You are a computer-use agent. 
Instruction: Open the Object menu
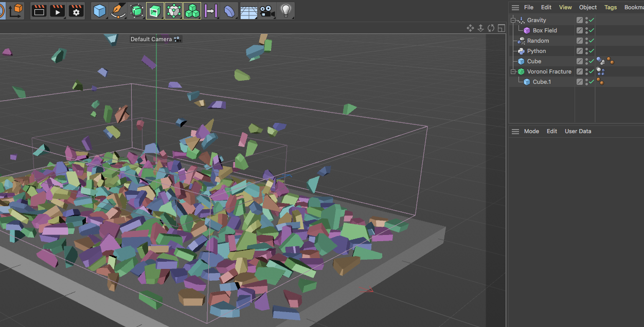(588, 7)
